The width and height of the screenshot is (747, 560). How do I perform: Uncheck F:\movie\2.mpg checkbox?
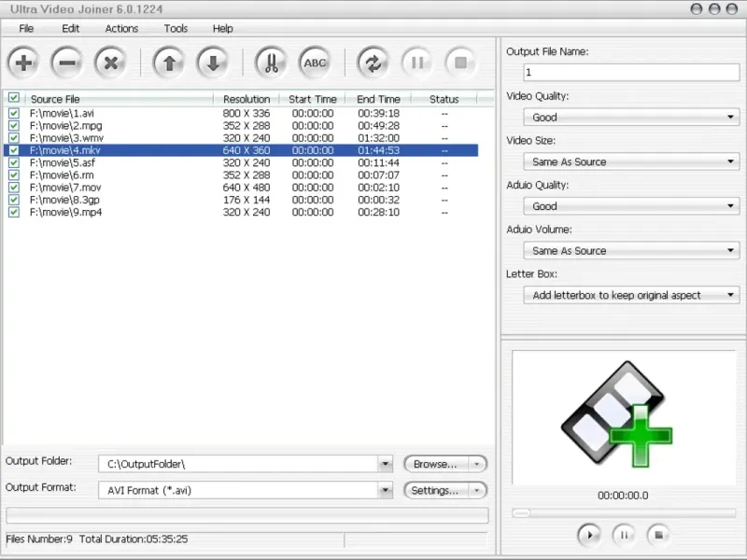(14, 126)
